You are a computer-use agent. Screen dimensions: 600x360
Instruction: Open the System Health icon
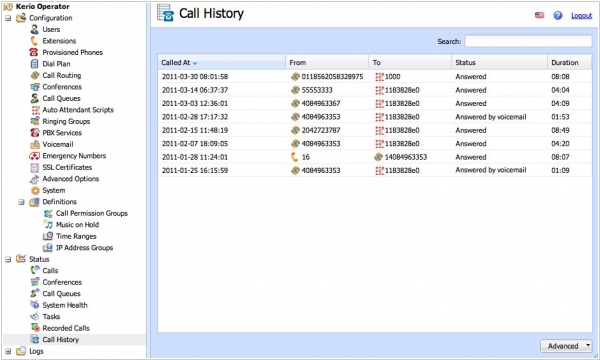[x=34, y=305]
